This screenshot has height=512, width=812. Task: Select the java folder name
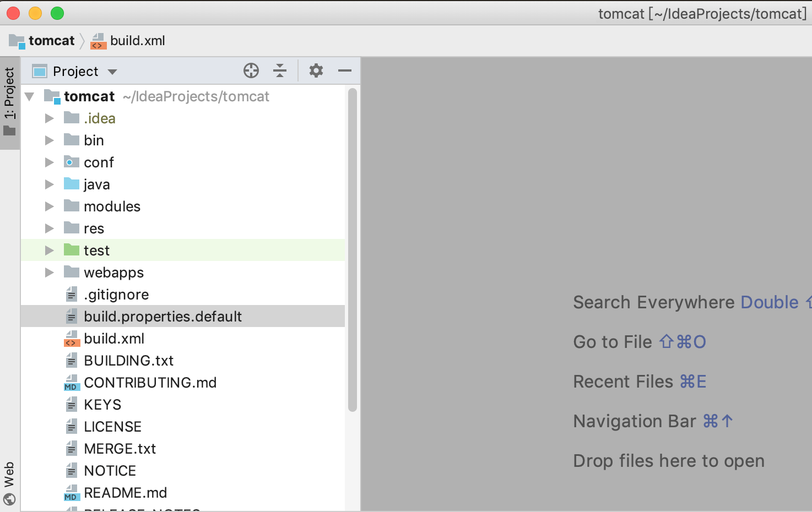[x=97, y=184]
